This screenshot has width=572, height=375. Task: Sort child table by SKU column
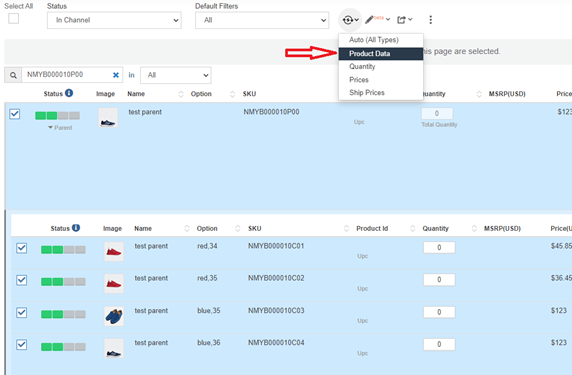(x=346, y=228)
